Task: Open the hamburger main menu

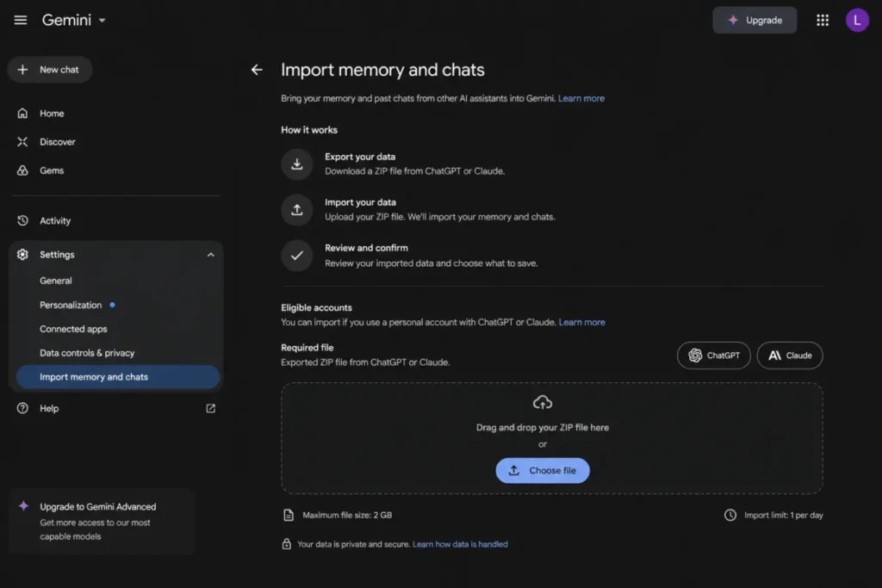Action: coord(21,21)
